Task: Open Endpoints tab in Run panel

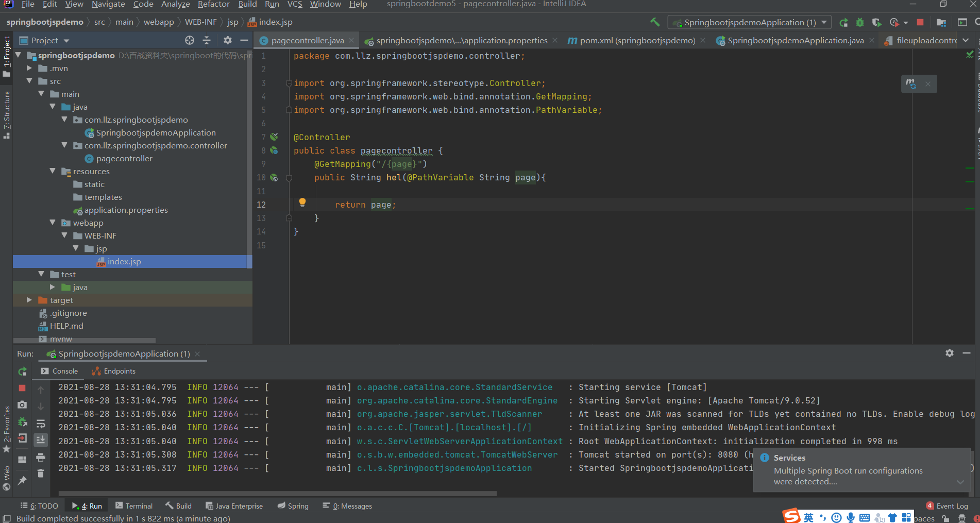Action: pos(114,371)
